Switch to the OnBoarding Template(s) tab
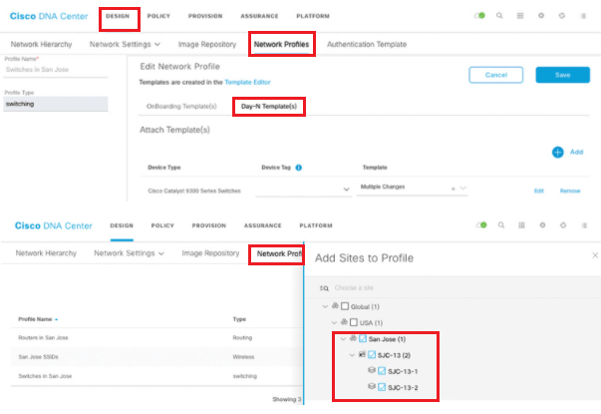Screen dimensions: 601x414 181,107
